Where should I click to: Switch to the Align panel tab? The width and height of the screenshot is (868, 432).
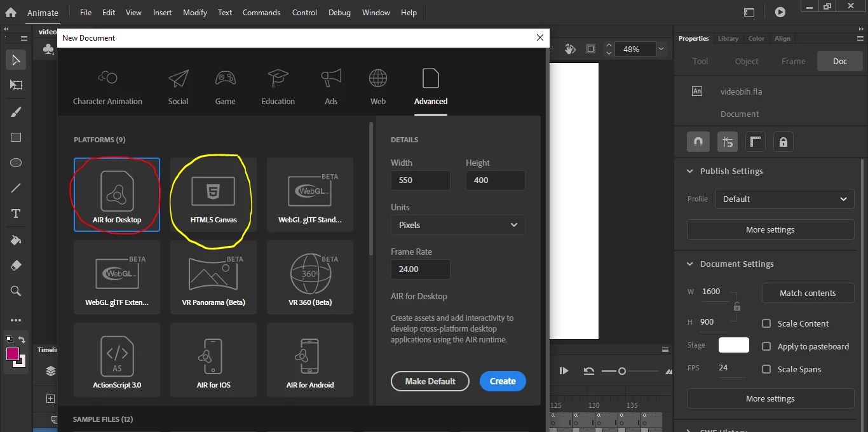pos(782,38)
